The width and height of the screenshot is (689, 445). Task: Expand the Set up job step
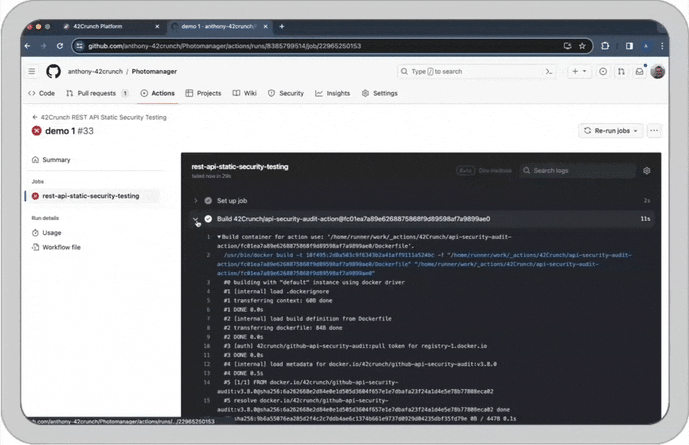coord(196,201)
